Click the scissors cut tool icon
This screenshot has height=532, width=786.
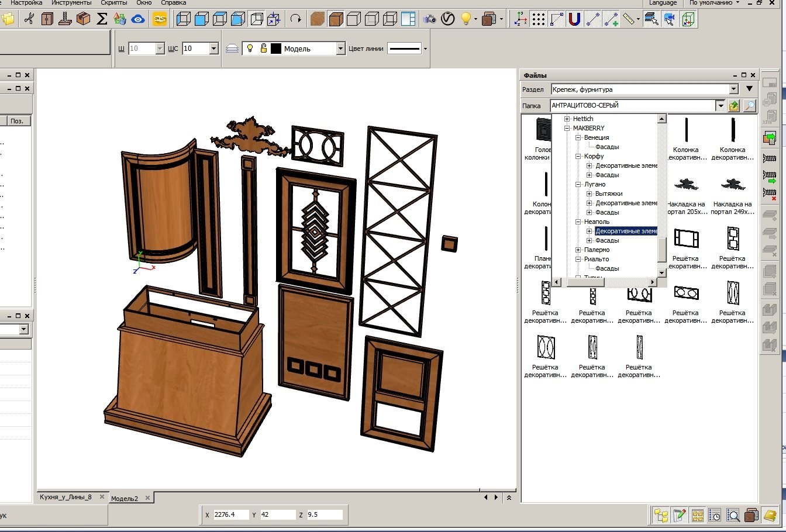(29, 19)
